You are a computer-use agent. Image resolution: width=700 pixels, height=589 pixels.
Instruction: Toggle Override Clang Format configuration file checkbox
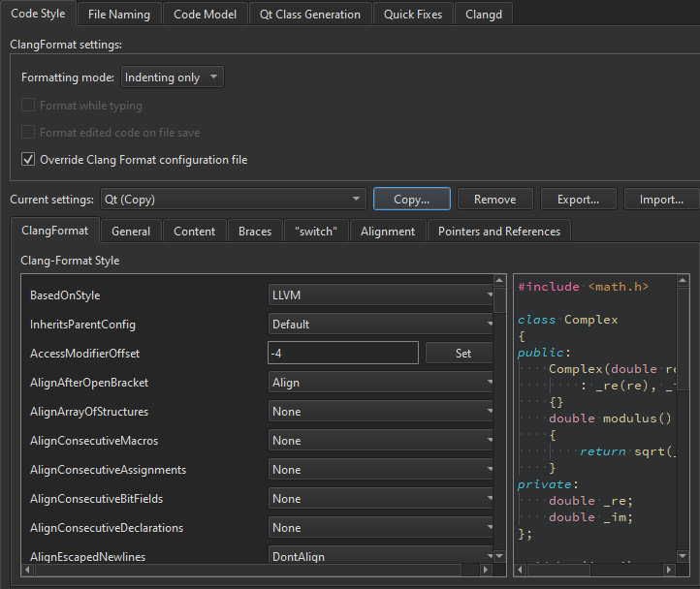pyautogui.click(x=29, y=160)
